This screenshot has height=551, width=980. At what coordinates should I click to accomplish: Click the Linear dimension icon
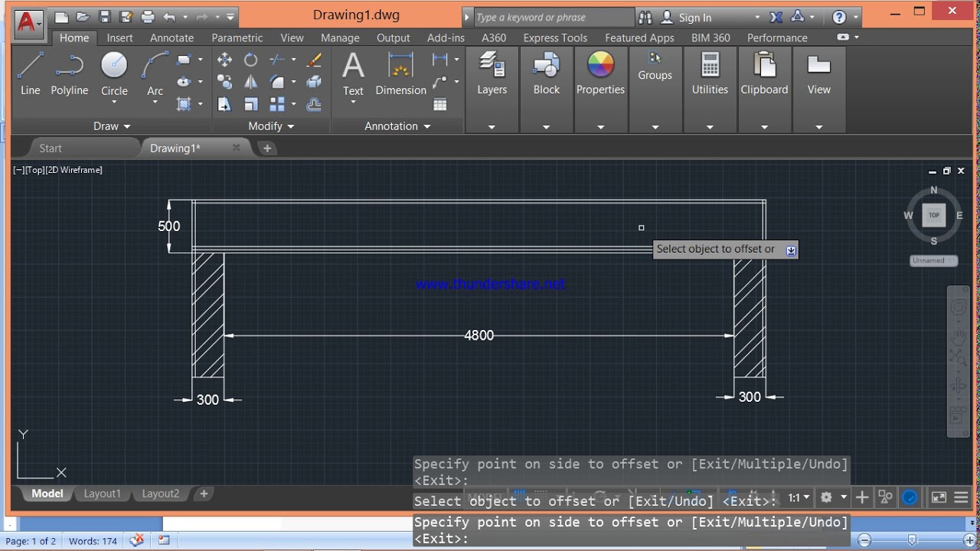439,60
